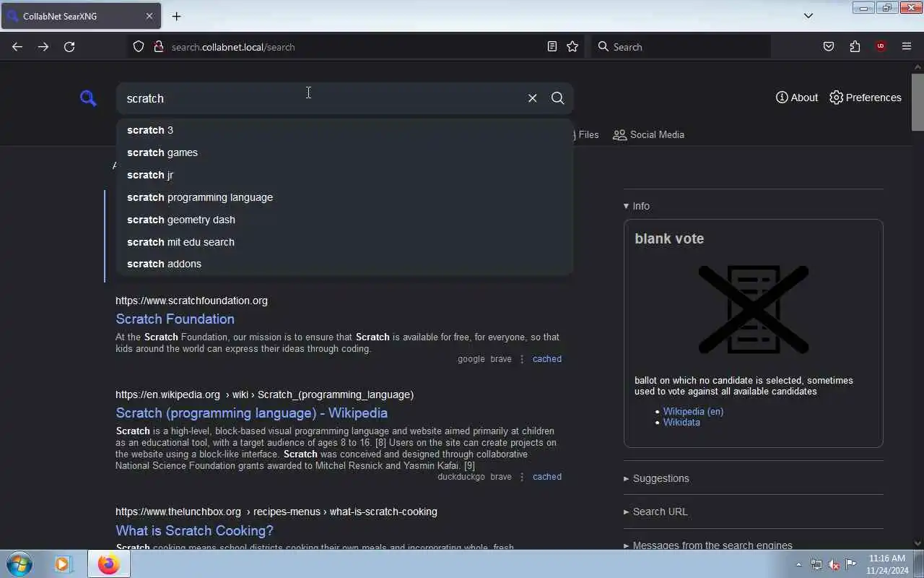Open 'What is Scratch Cooking?' result
Screen dimensions: 924x578
194,530
